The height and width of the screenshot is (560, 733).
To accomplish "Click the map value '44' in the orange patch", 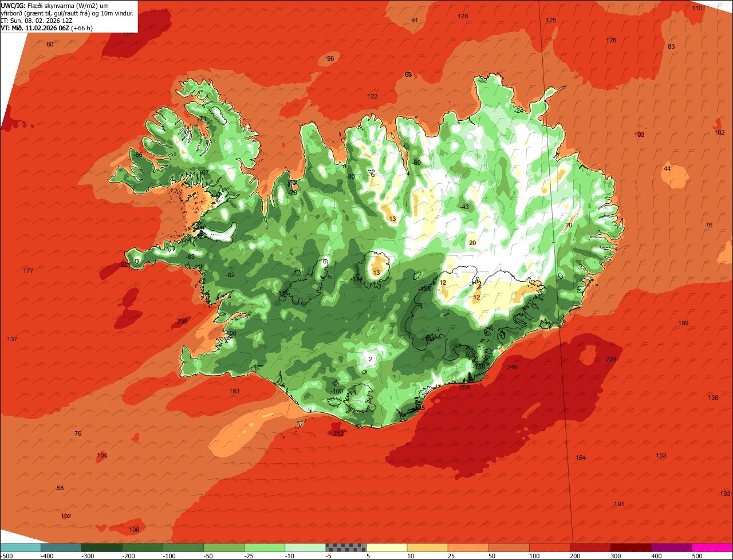I will click(667, 169).
